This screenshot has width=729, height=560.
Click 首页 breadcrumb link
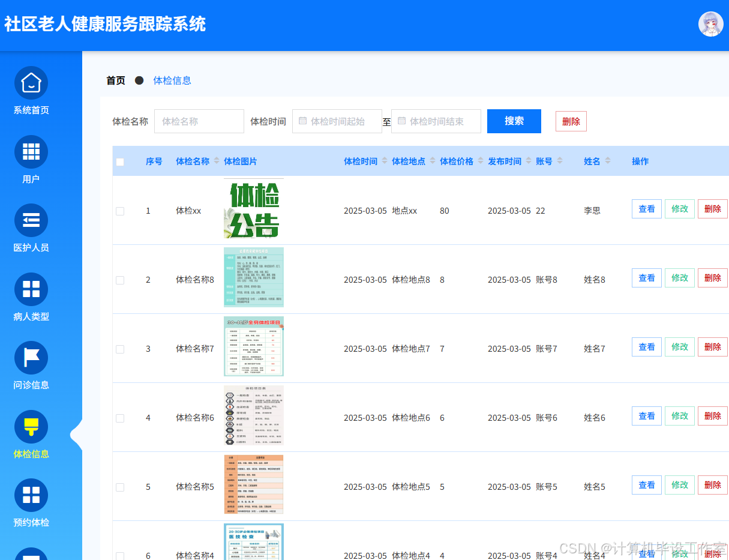[x=116, y=80]
